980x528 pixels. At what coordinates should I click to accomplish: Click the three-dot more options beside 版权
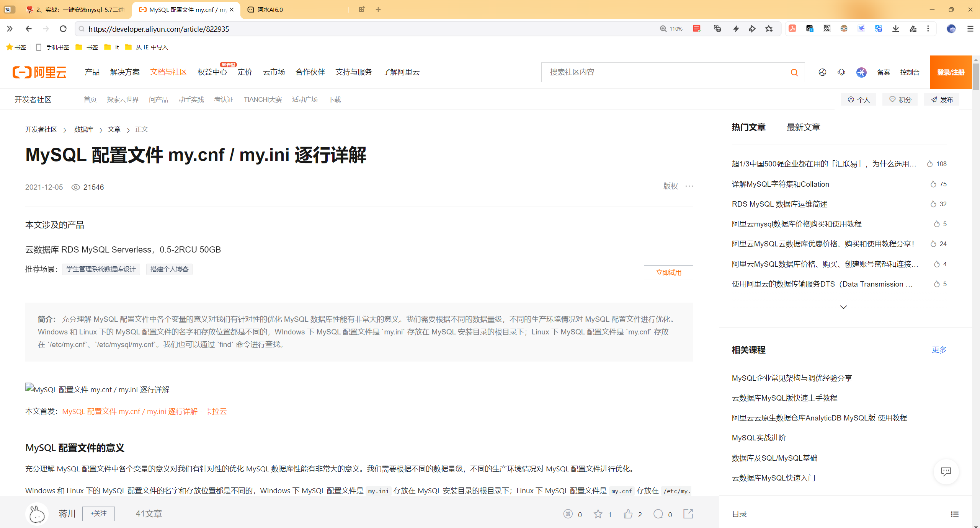[689, 186]
